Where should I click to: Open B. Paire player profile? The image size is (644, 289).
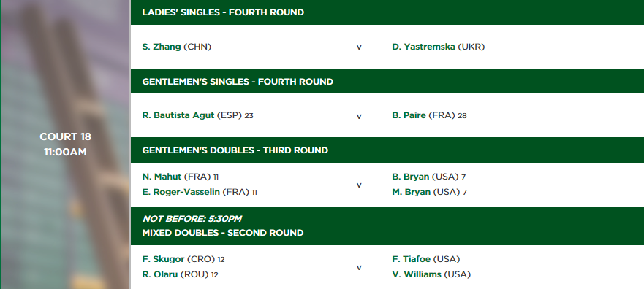(409, 115)
